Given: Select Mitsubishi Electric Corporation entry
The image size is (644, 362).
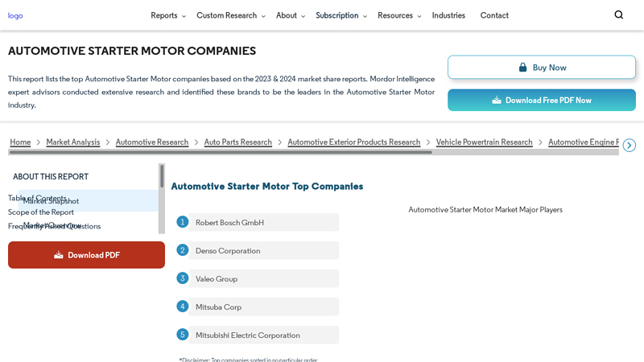Looking at the screenshot, I should 263,335.
